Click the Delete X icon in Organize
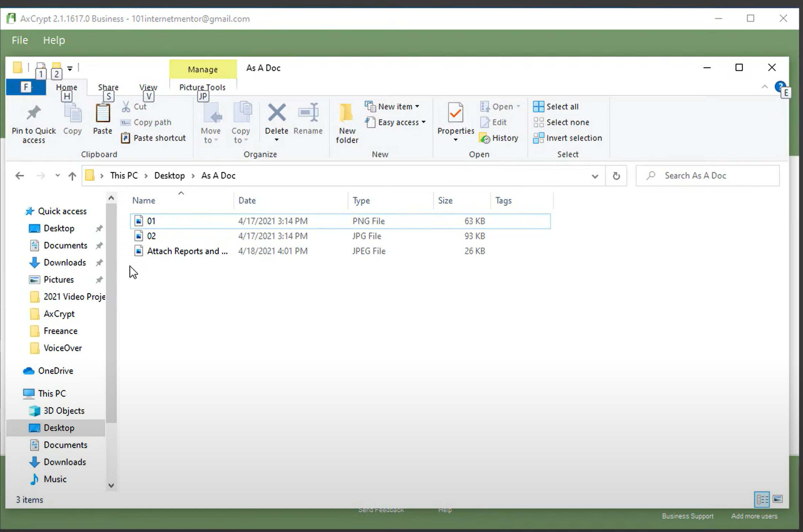The image size is (803, 532). pyautogui.click(x=276, y=113)
